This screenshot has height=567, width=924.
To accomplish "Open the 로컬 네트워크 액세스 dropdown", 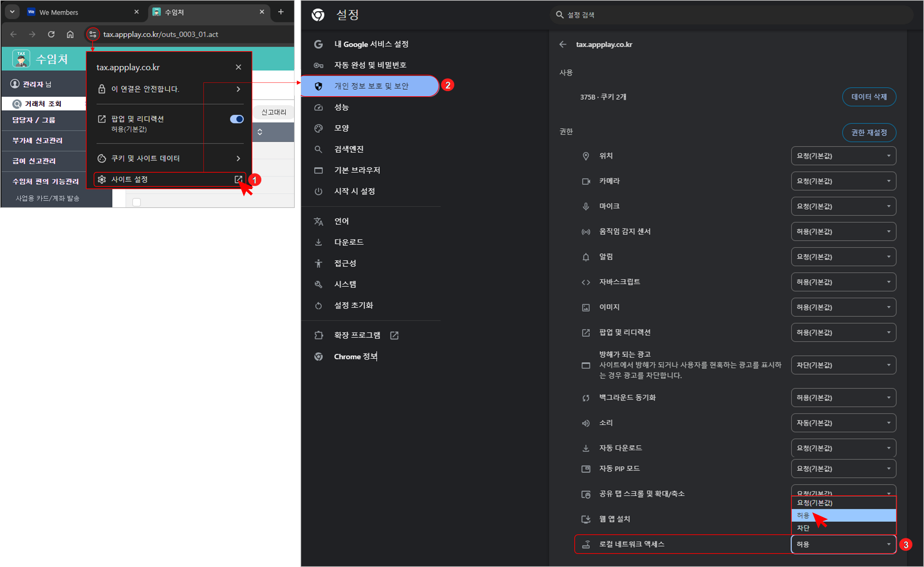I will click(x=843, y=544).
